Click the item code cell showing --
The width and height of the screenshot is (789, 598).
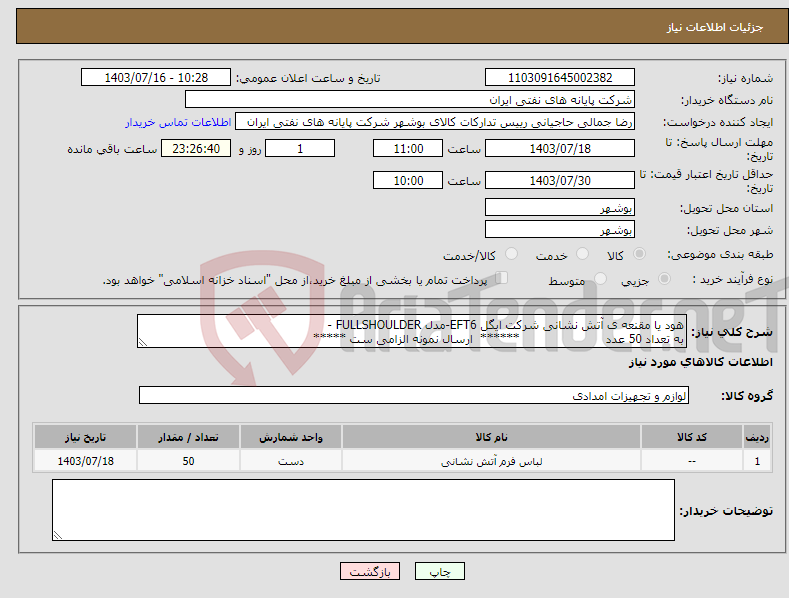click(x=692, y=461)
